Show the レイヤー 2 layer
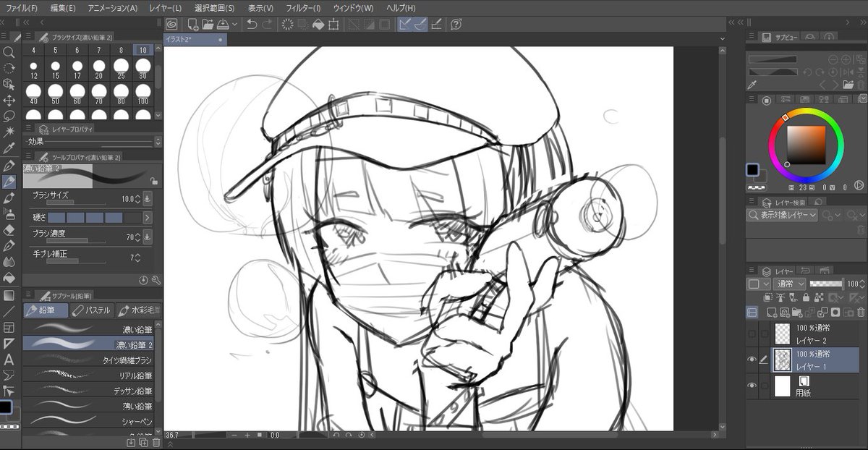 tap(752, 334)
